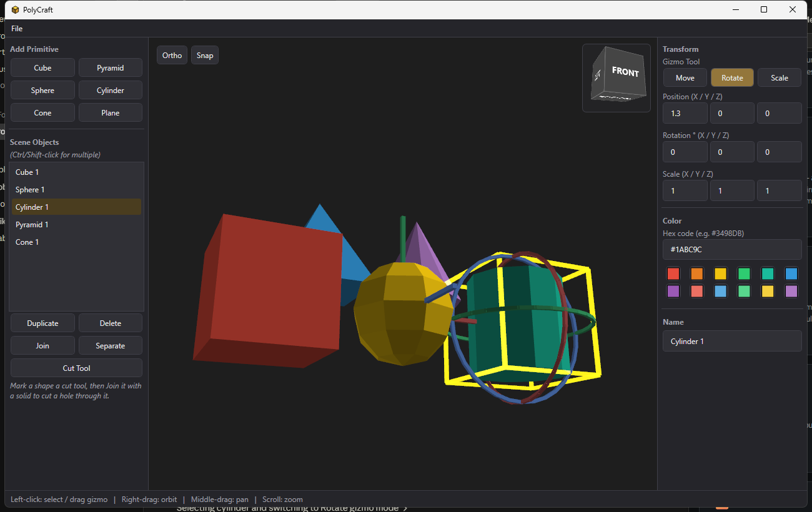Add a Sphere primitive
The height and width of the screenshot is (512, 812).
[x=42, y=90]
